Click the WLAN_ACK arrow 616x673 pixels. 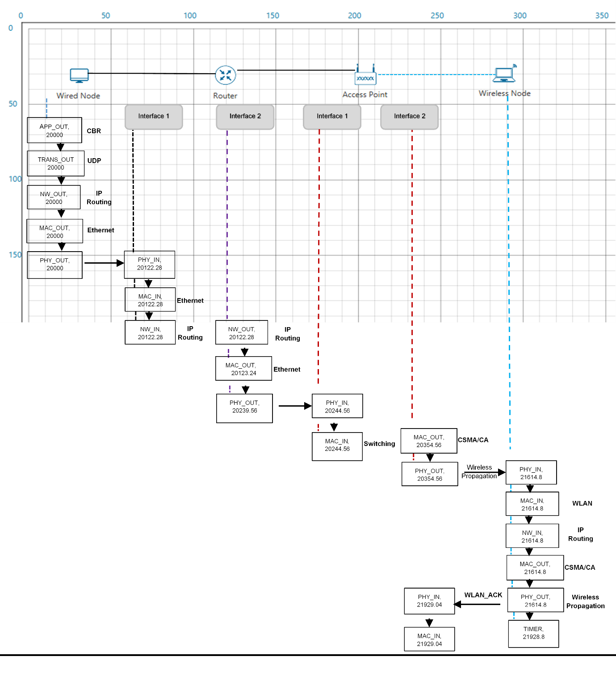477,605
